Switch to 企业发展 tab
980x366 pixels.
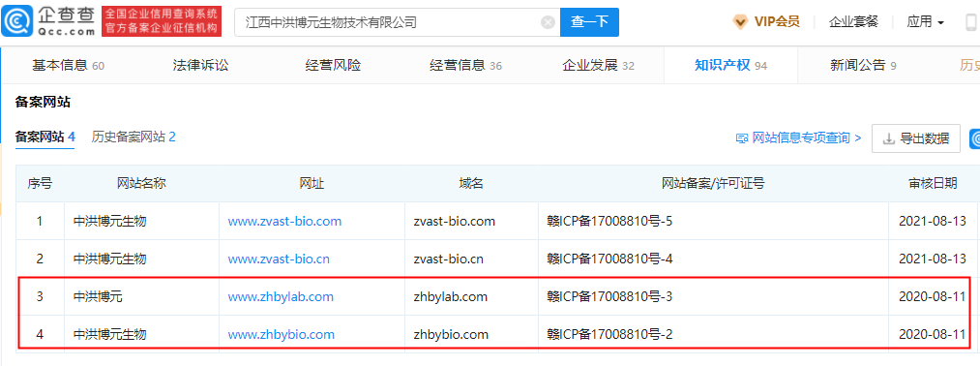pos(598,66)
